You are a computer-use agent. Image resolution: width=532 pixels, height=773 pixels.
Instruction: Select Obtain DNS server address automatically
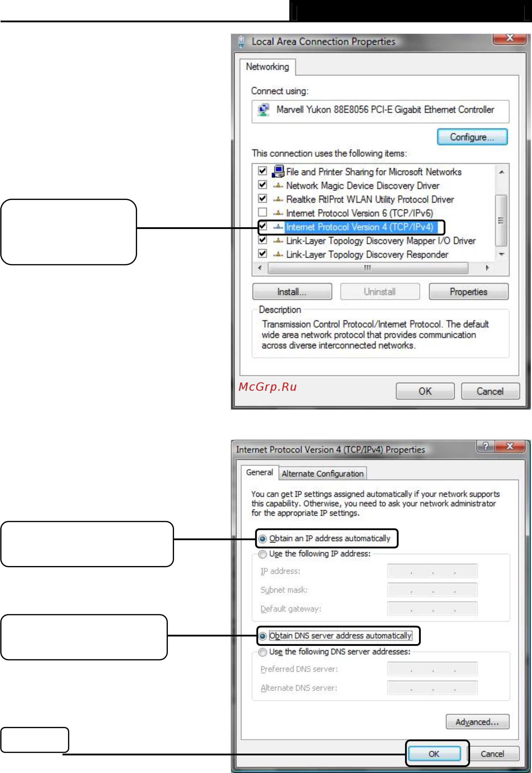(x=263, y=636)
